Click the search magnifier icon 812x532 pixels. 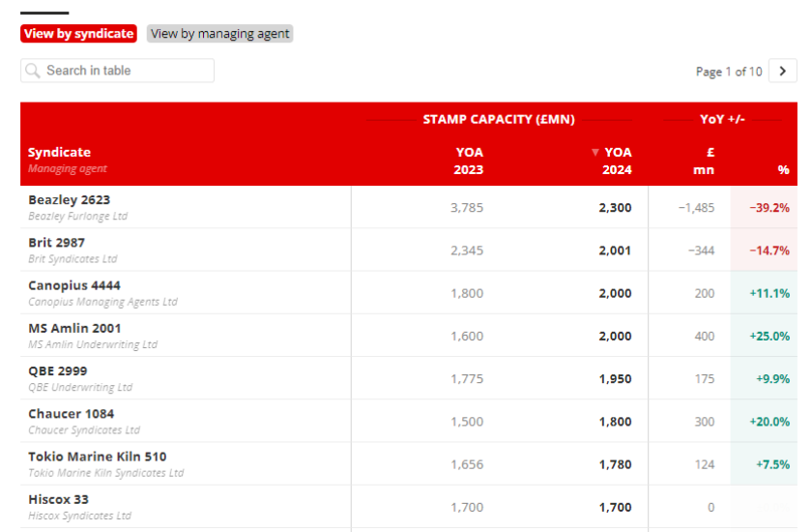[34, 71]
